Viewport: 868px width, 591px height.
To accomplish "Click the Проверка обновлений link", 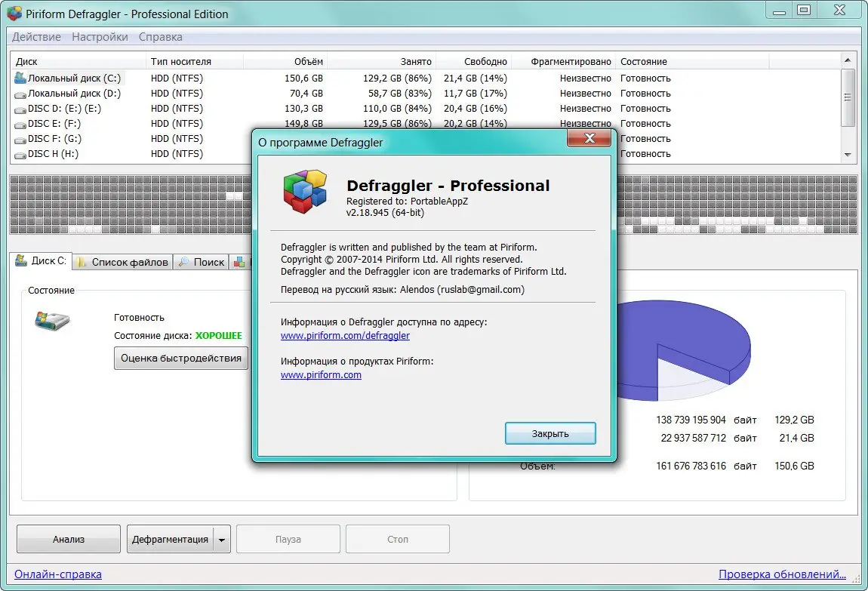I will (782, 574).
